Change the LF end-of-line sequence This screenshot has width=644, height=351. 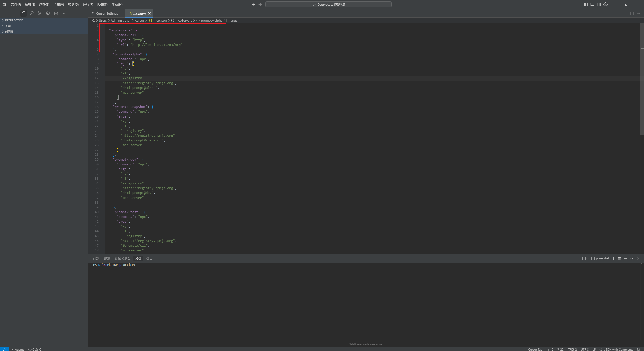coord(594,349)
